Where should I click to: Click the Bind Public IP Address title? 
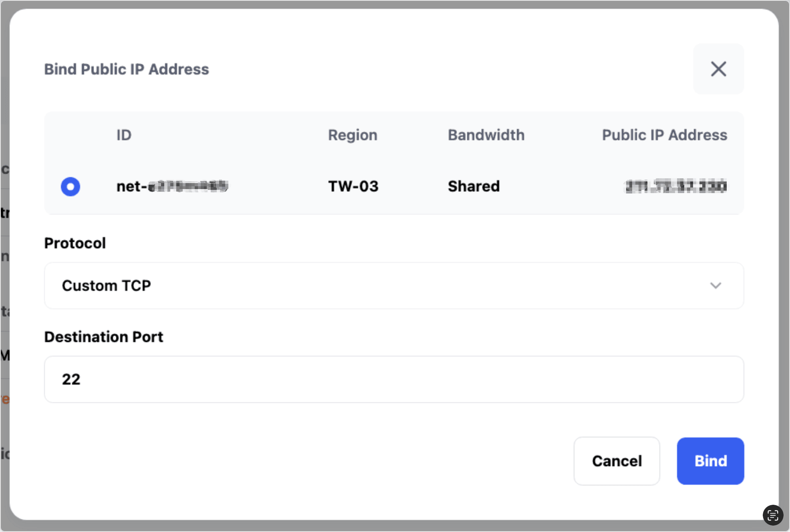point(127,69)
